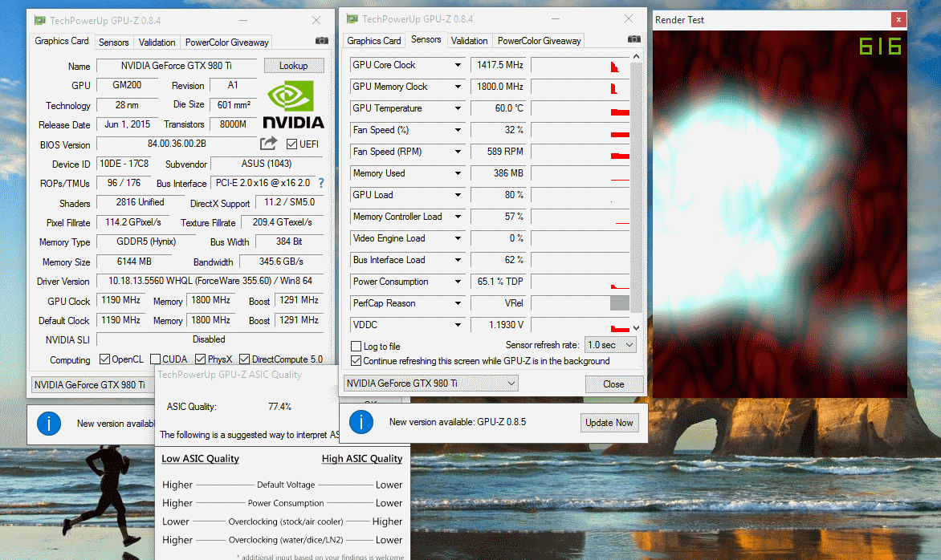Click the GPU-Z title bar icon in Sensors window

(352, 18)
